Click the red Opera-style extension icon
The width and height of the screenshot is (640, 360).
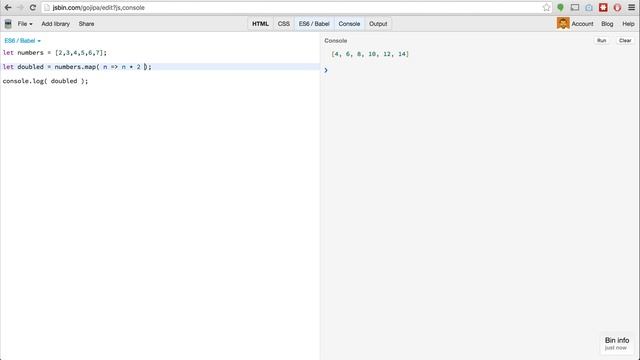[617, 7]
